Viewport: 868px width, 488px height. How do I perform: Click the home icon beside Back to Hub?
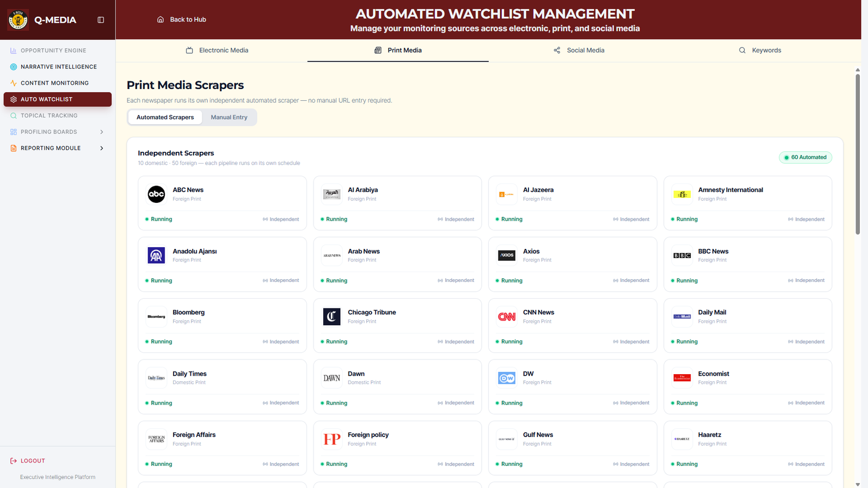[x=161, y=20]
